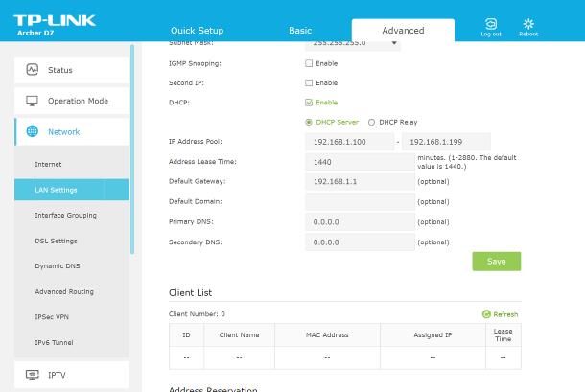Click the TP-LINK logo
The image size is (585, 392).
pyautogui.click(x=55, y=20)
